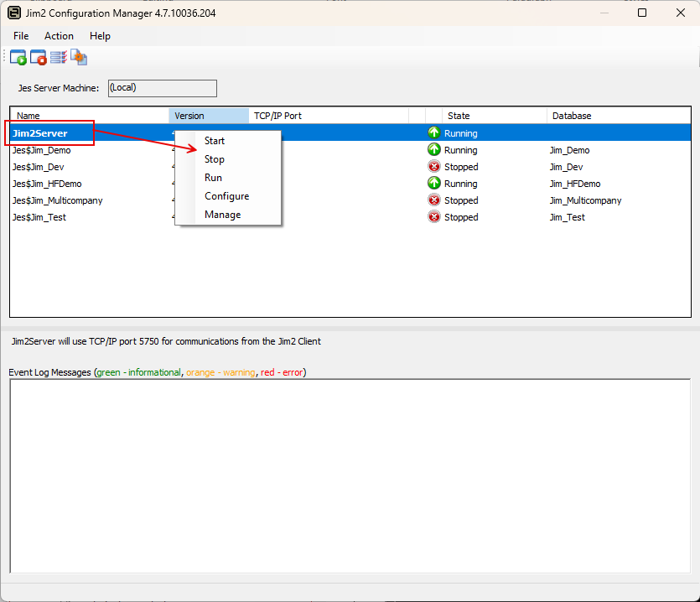Click the Configure checklist toolbar icon
This screenshot has height=602, width=700.
pyautogui.click(x=59, y=57)
